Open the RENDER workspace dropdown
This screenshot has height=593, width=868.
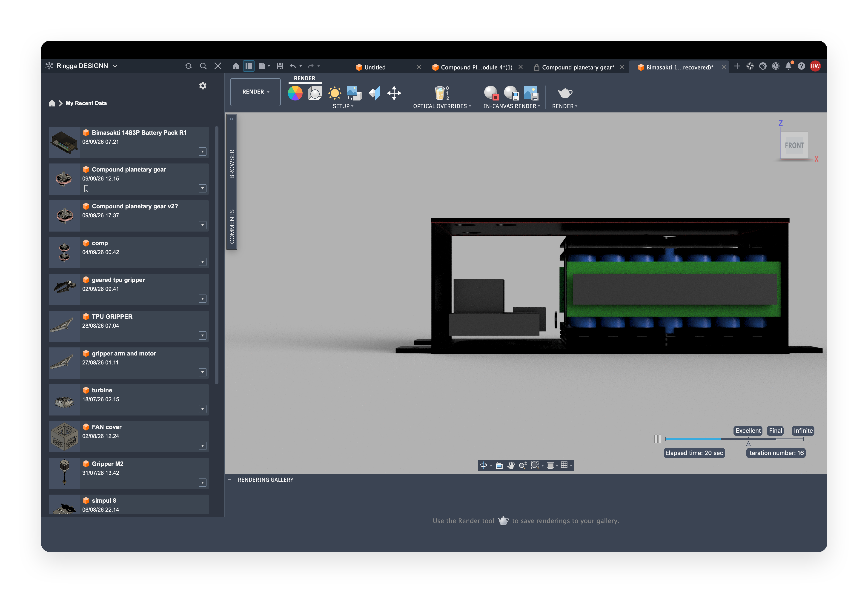click(255, 92)
